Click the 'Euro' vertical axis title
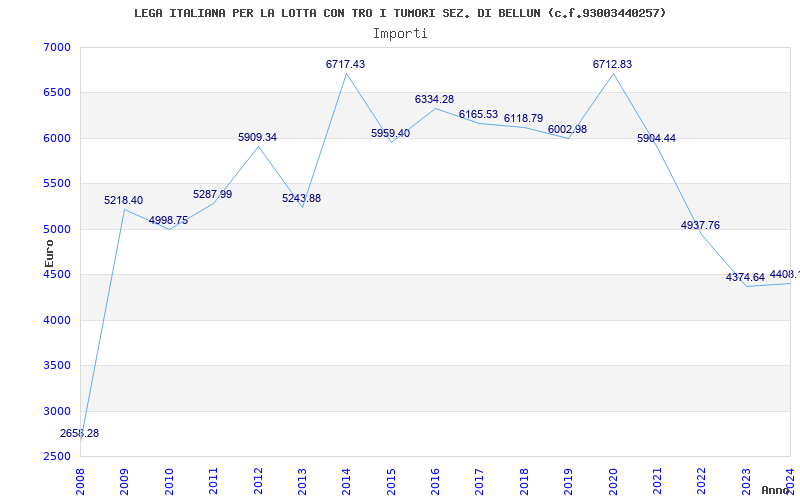The image size is (800, 500). coord(49,254)
